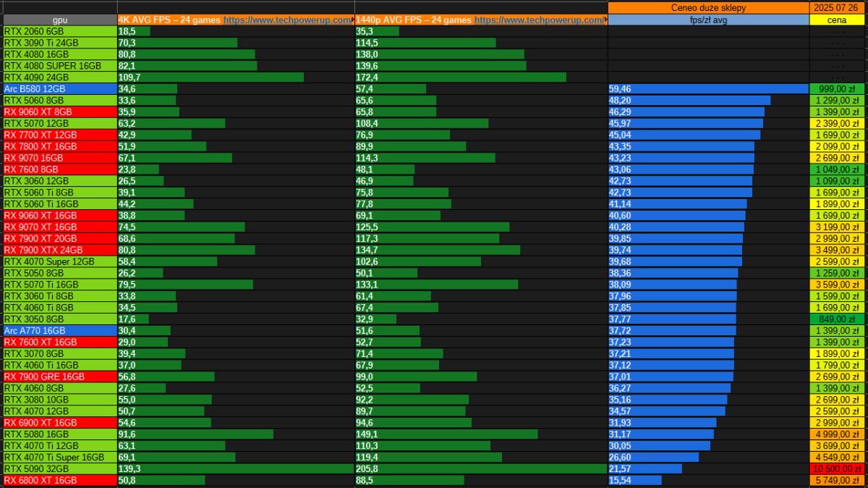The image size is (868, 488).
Task: Select the 1440p value '114,5' for RTX 3090 Ti
Action: click(x=367, y=43)
